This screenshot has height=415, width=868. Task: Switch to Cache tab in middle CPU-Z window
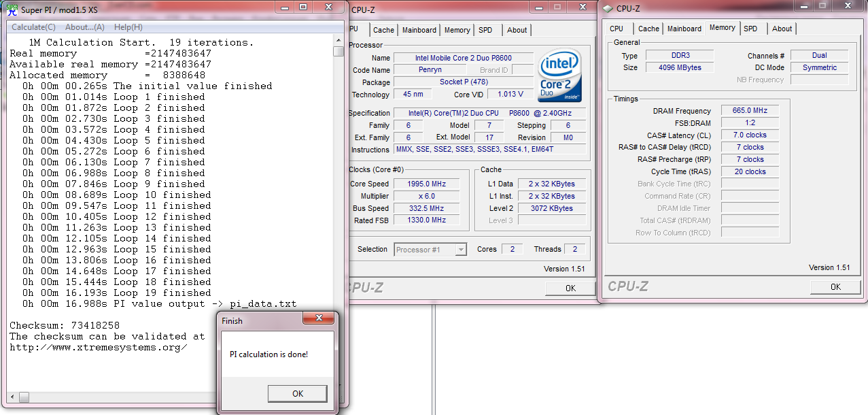pyautogui.click(x=383, y=30)
